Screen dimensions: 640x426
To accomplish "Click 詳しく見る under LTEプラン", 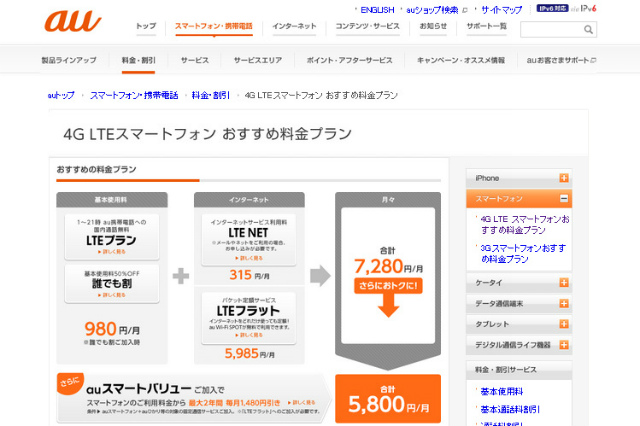I will [111, 252].
